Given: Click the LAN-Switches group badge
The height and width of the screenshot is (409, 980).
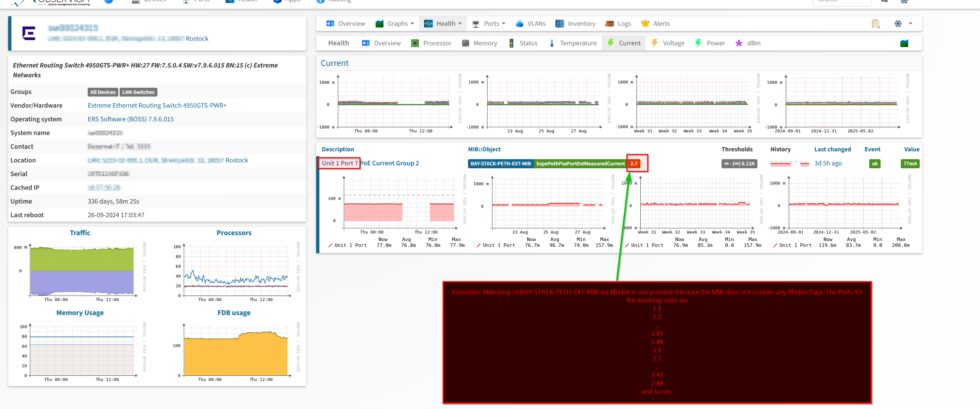Looking at the screenshot, I should coord(138,92).
